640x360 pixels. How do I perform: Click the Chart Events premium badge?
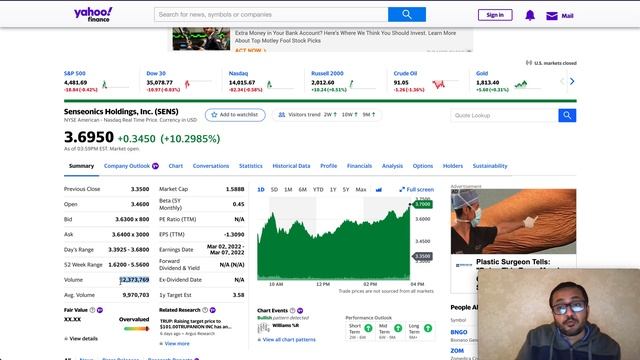(300, 311)
